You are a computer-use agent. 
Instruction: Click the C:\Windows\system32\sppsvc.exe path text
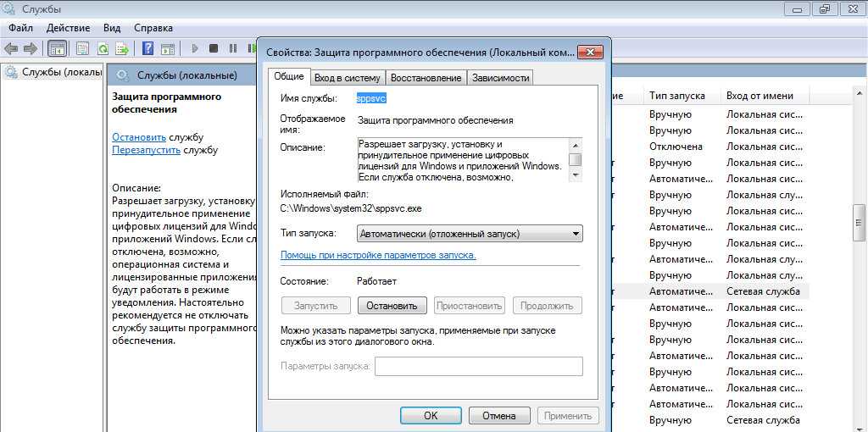[x=352, y=208]
